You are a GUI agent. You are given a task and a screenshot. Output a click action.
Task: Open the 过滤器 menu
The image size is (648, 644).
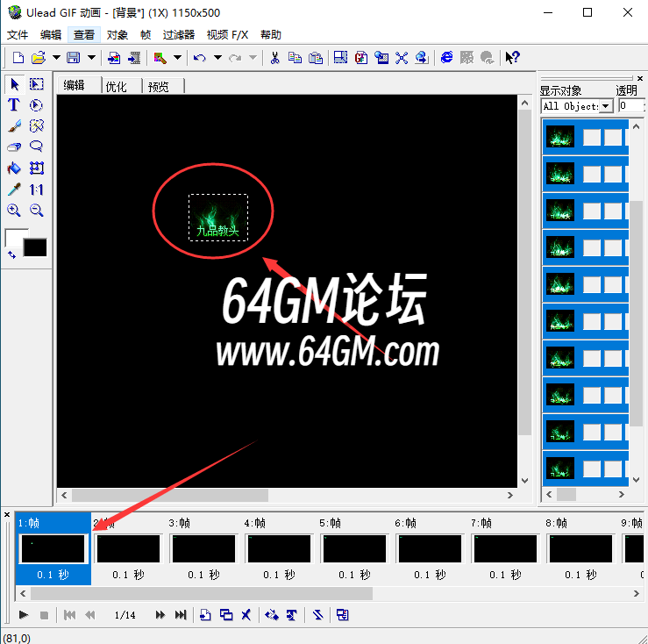pos(179,35)
